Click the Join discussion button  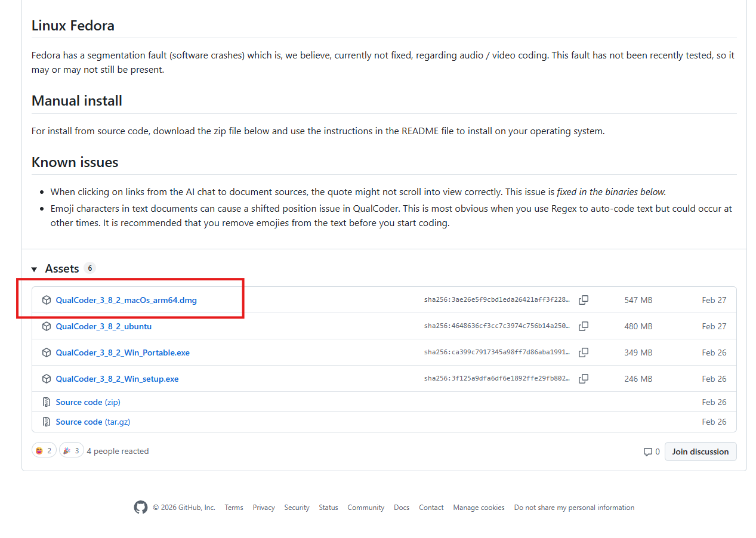coord(701,452)
